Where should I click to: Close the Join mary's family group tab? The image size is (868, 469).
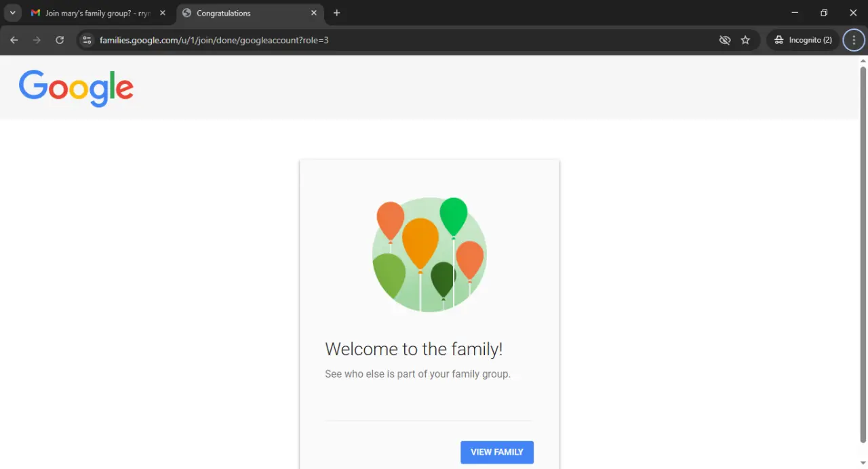tap(163, 13)
